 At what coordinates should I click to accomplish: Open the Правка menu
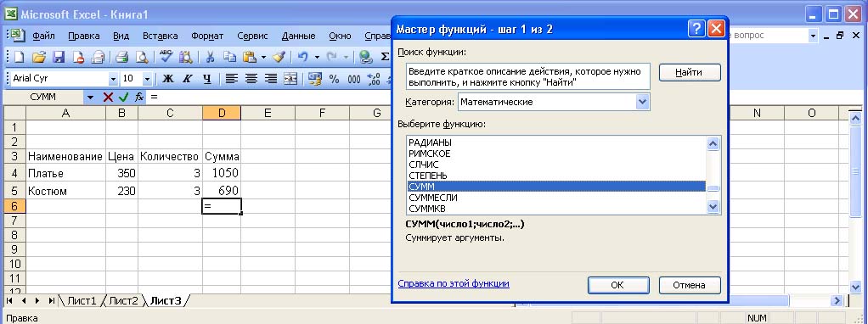(x=84, y=36)
